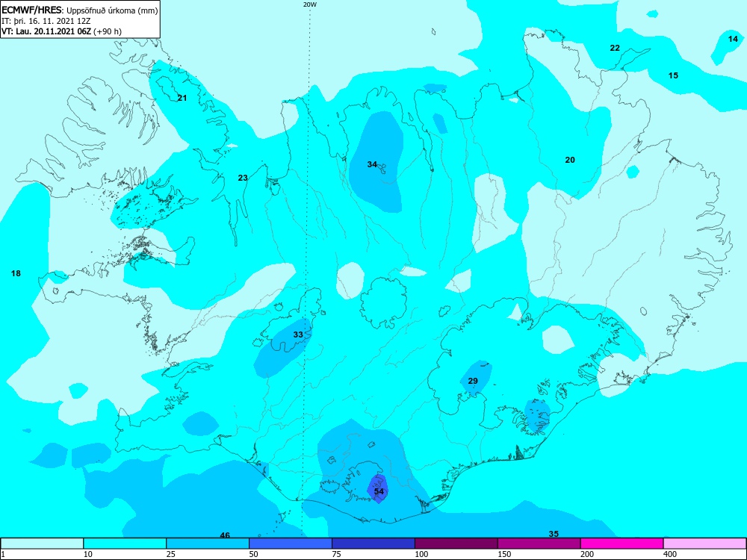
Task: Click the precipitation value 20 in the northeast
Action: coord(570,160)
